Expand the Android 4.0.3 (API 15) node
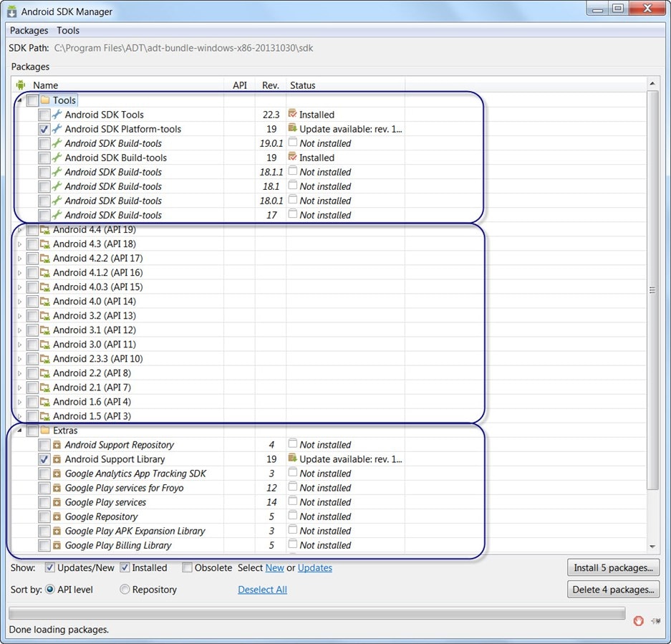The height and width of the screenshot is (644, 671). pyautogui.click(x=19, y=287)
